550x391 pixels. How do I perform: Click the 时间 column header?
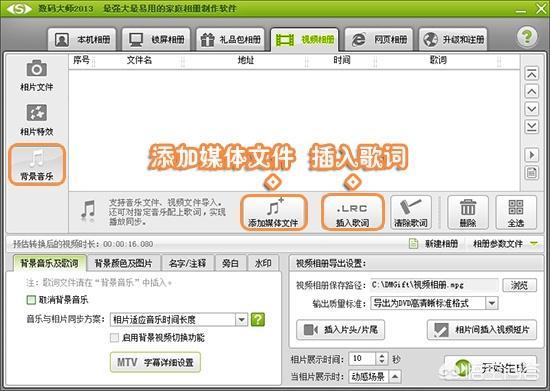point(342,60)
